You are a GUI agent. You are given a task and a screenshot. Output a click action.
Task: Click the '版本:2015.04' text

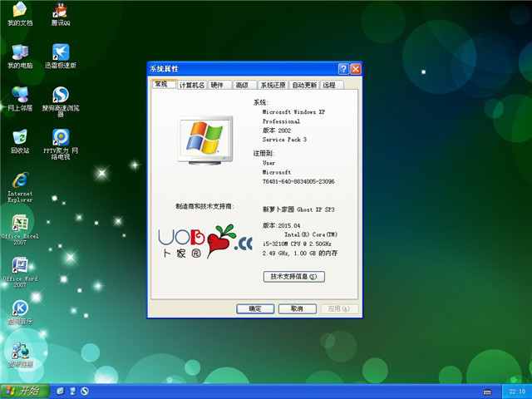coord(281,225)
